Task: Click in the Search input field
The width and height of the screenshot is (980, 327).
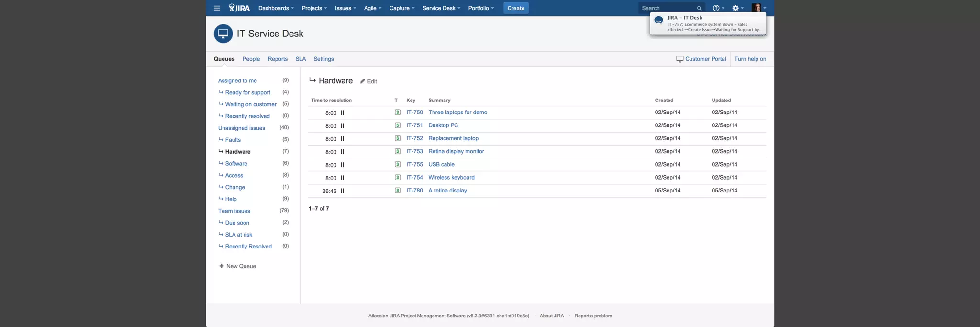Action: pos(667,8)
